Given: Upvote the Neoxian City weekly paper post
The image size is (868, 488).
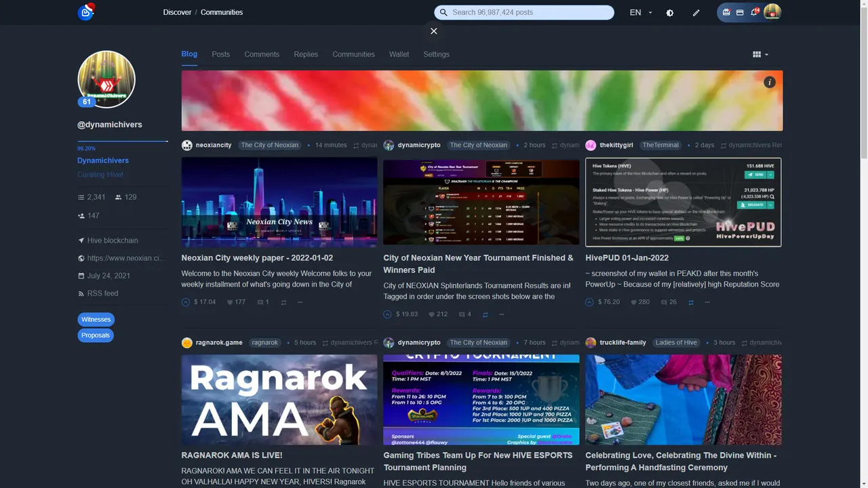Looking at the screenshot, I should click(x=186, y=302).
